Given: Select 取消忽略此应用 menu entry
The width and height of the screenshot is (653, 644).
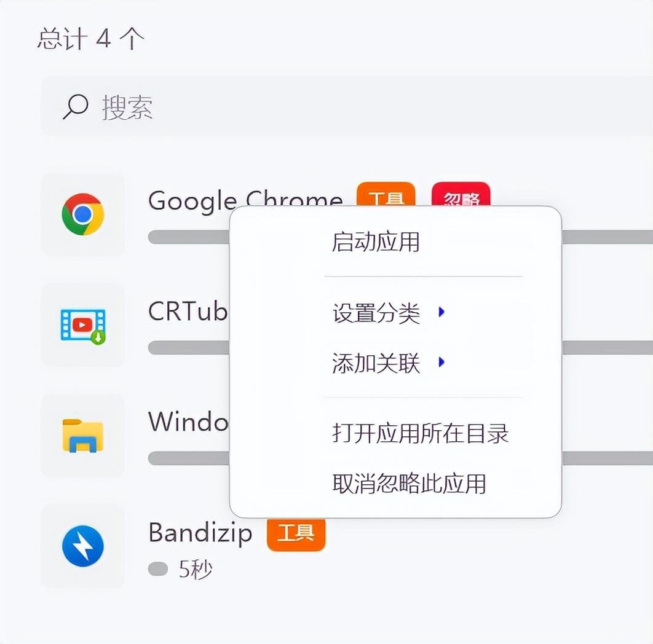Looking at the screenshot, I should [409, 484].
